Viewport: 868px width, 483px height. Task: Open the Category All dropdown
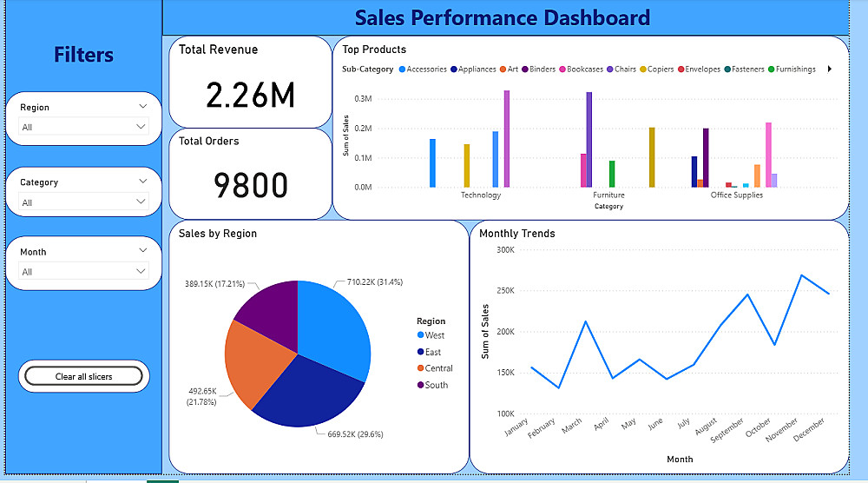[x=83, y=202]
